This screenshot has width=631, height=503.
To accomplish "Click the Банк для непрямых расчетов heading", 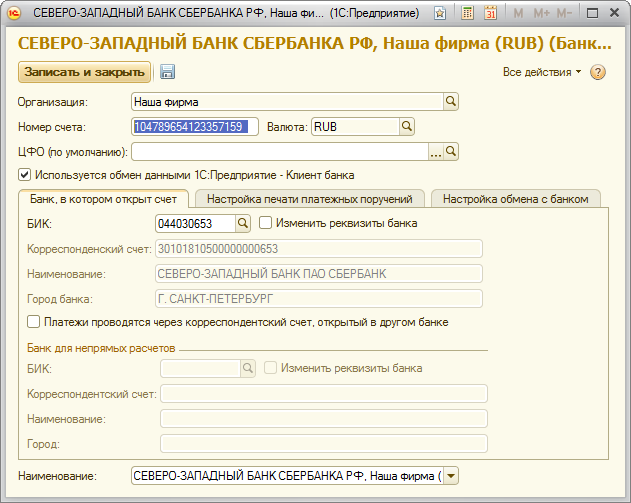I will click(x=101, y=348).
